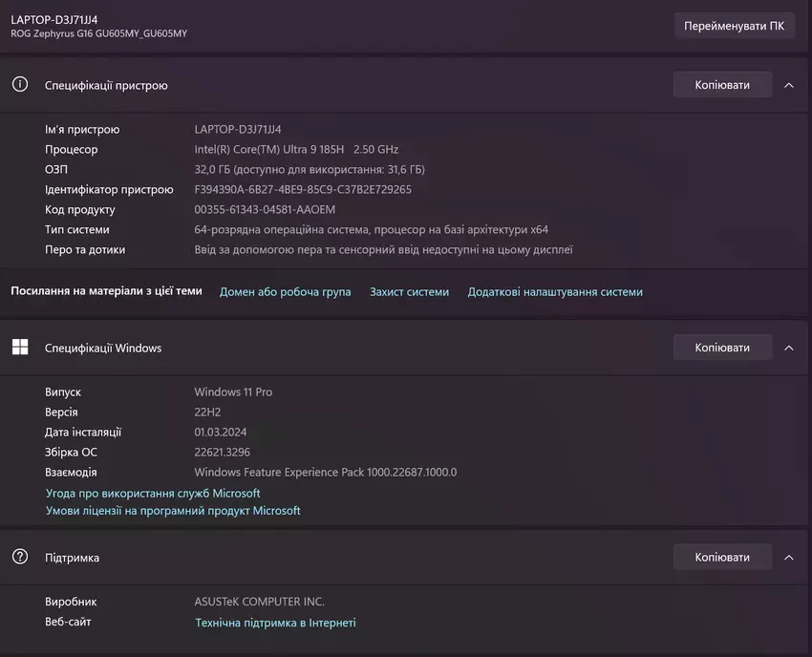Copy Windows specifications using Копіювати

click(x=721, y=348)
